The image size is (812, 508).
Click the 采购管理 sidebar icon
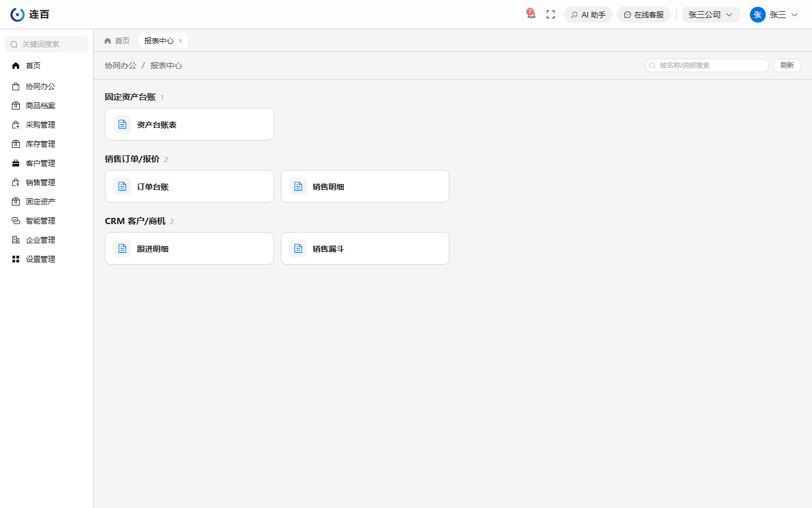click(16, 125)
